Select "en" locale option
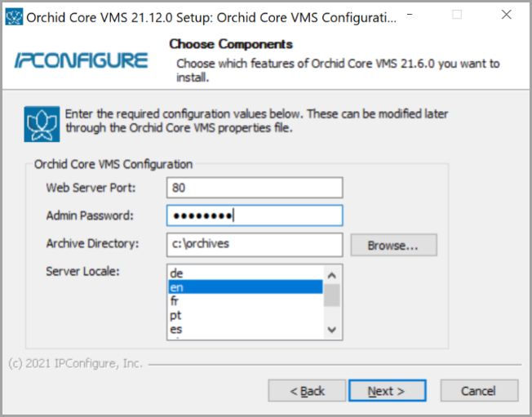The height and width of the screenshot is (417, 532). (245, 286)
